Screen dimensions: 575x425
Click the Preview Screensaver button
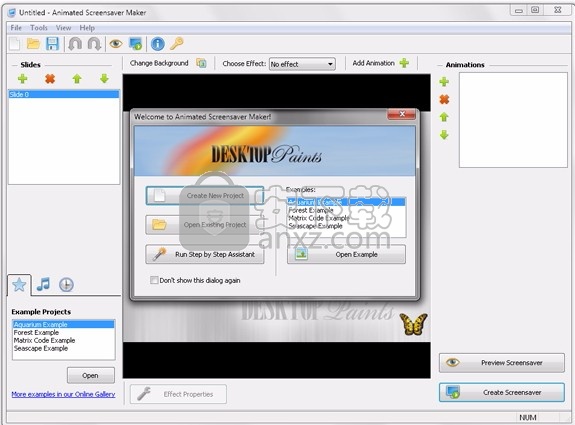pyautogui.click(x=502, y=363)
